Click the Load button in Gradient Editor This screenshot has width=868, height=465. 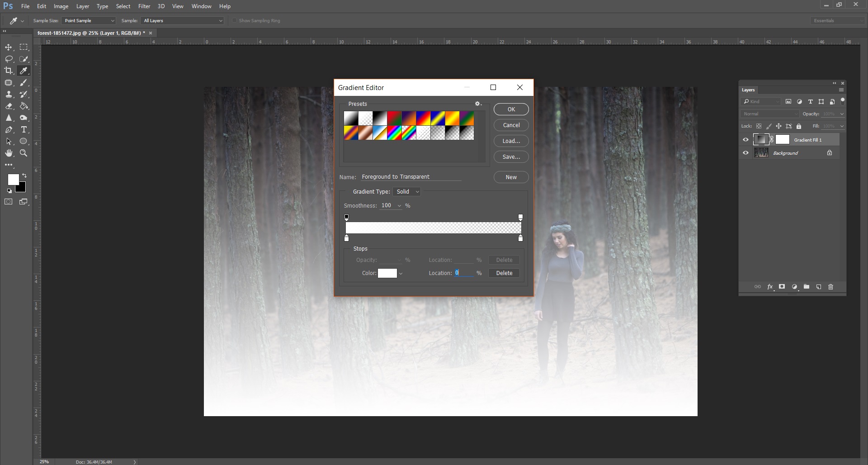click(x=511, y=141)
